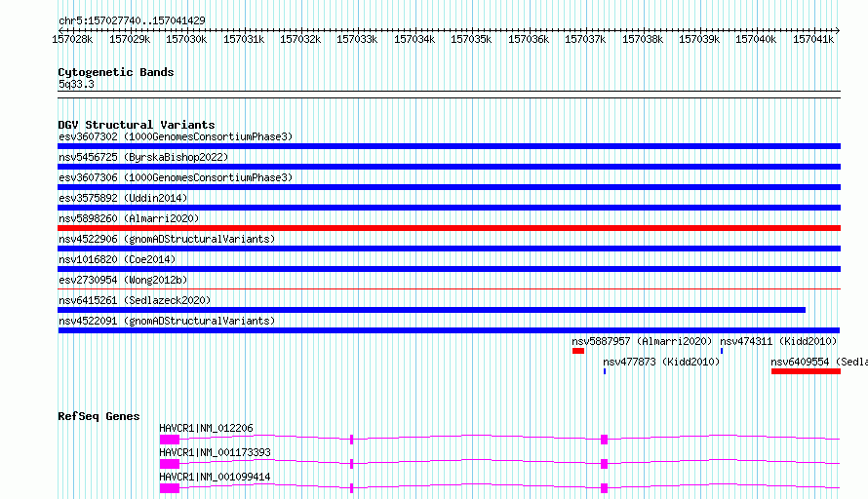Click the DGV Structural Variants track title
The width and height of the screenshot is (868, 499).
coord(137,125)
